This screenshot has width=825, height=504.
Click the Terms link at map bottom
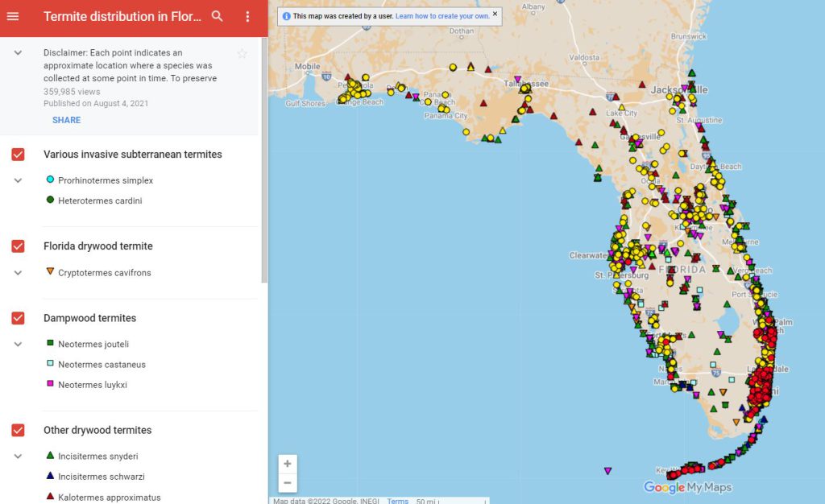397,501
